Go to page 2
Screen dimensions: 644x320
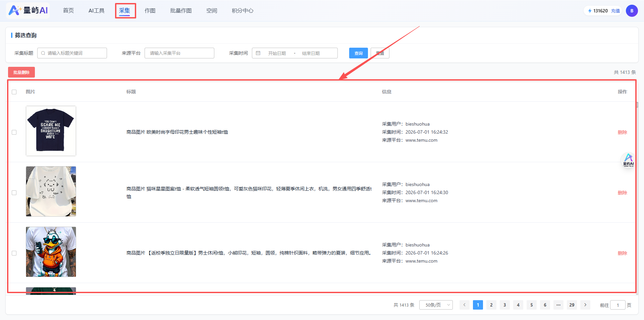click(x=491, y=305)
